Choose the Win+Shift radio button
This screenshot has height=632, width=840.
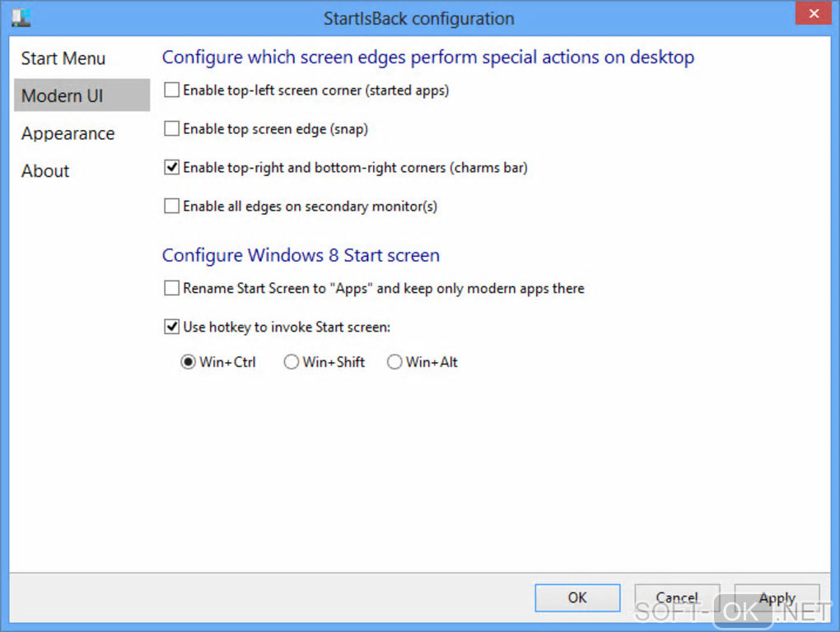(x=292, y=362)
